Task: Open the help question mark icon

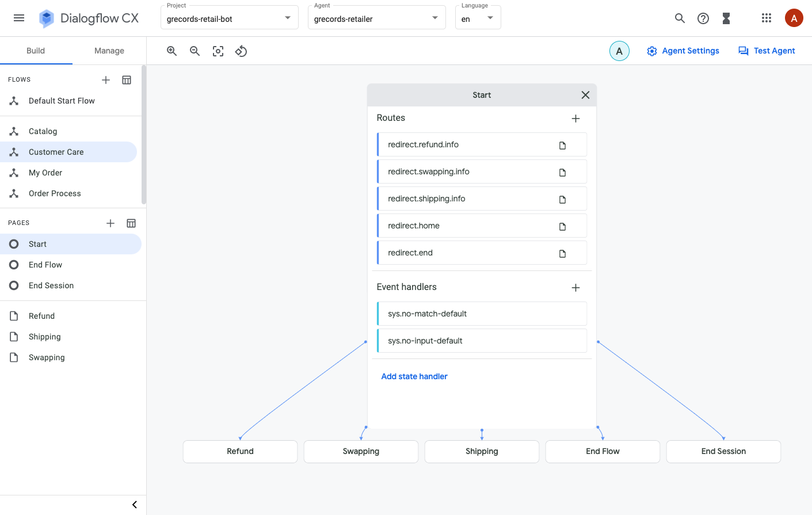Action: (703, 18)
